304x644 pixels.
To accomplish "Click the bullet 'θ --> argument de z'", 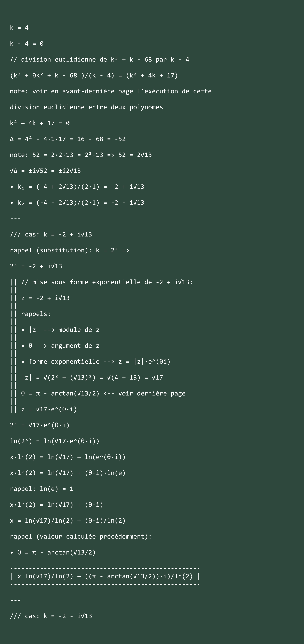I will [60, 346].
